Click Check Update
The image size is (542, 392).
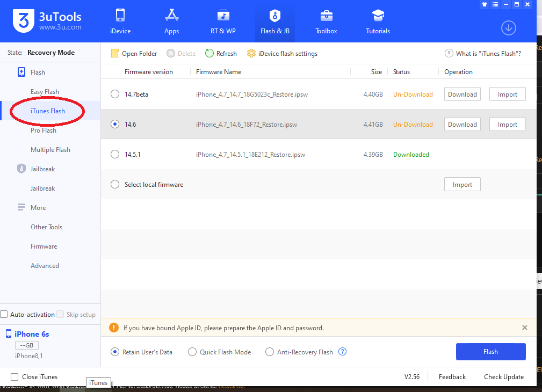coord(504,377)
